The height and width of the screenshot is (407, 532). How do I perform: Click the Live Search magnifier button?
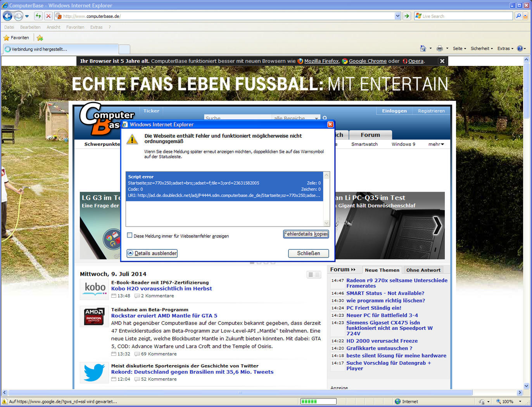coord(518,16)
